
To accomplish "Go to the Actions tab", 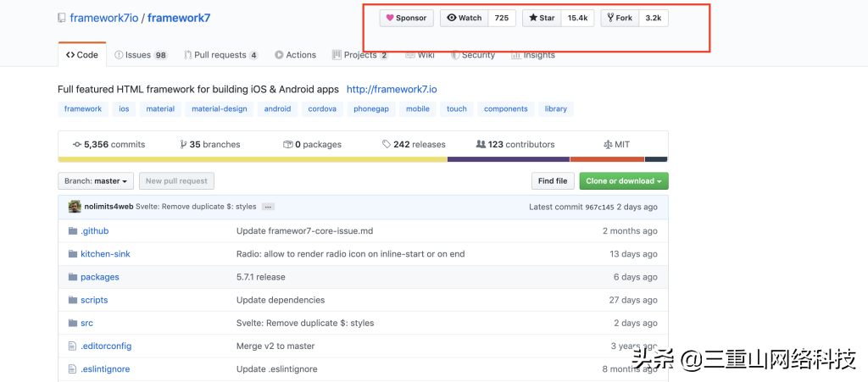I will coord(295,55).
